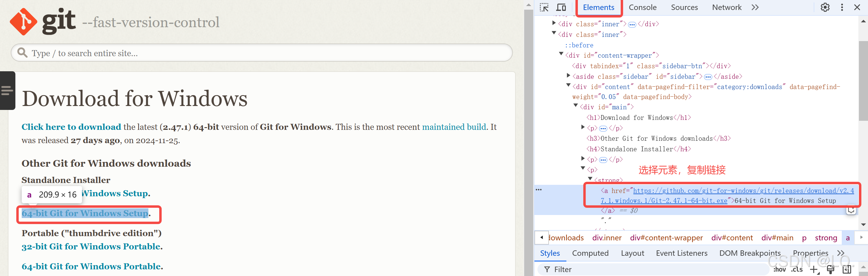Select the div#content-wrapper breadcrumb
Screen dimensions: 868x276
pos(666,238)
